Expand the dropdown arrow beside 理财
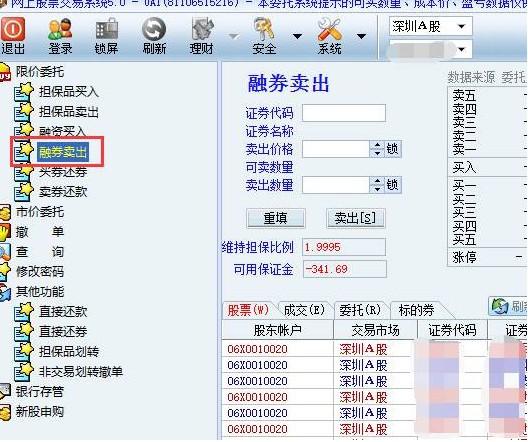Screen dimensions: 528x442 pos(233,36)
